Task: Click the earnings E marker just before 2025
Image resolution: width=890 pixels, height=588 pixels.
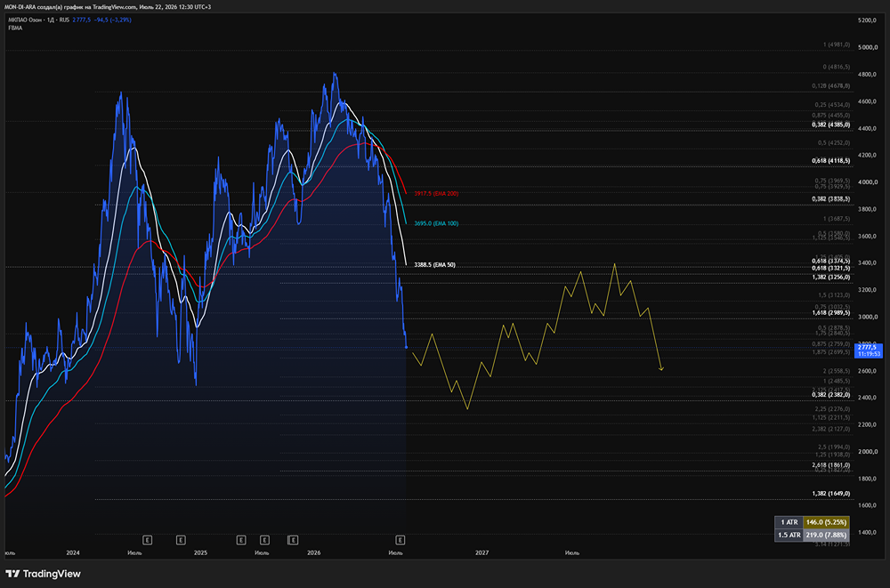Action: tap(181, 540)
